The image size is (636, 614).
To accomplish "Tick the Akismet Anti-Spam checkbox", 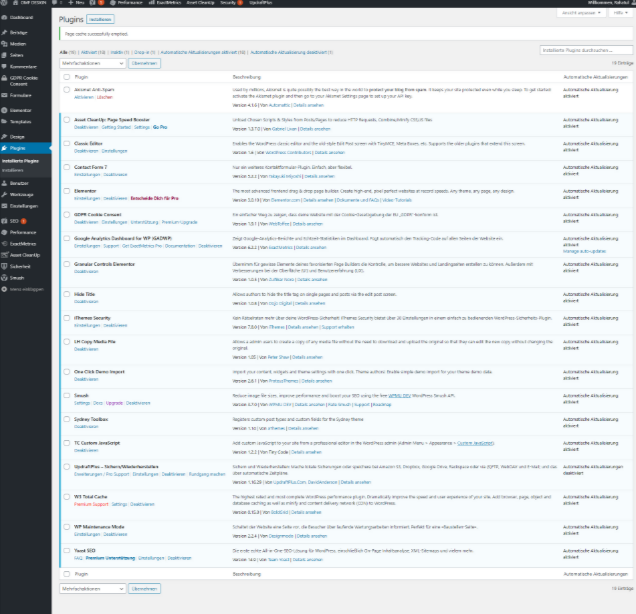I will pyautogui.click(x=67, y=90).
